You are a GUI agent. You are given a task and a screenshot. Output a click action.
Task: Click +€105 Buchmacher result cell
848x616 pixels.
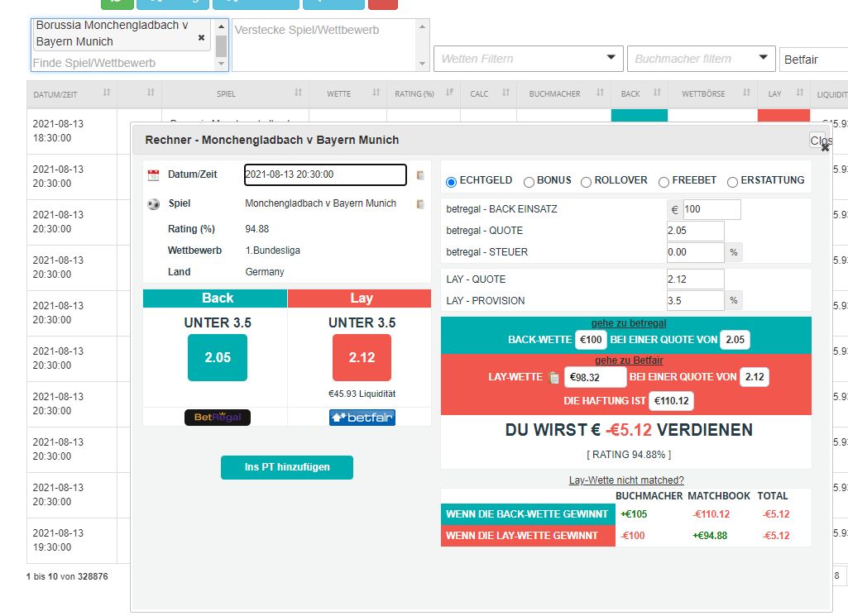(x=634, y=514)
